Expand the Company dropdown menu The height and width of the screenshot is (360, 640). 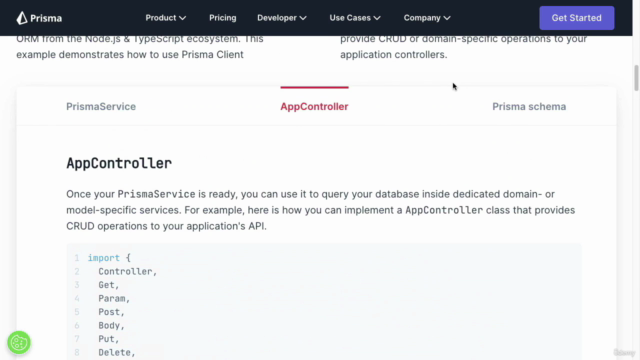(x=427, y=18)
